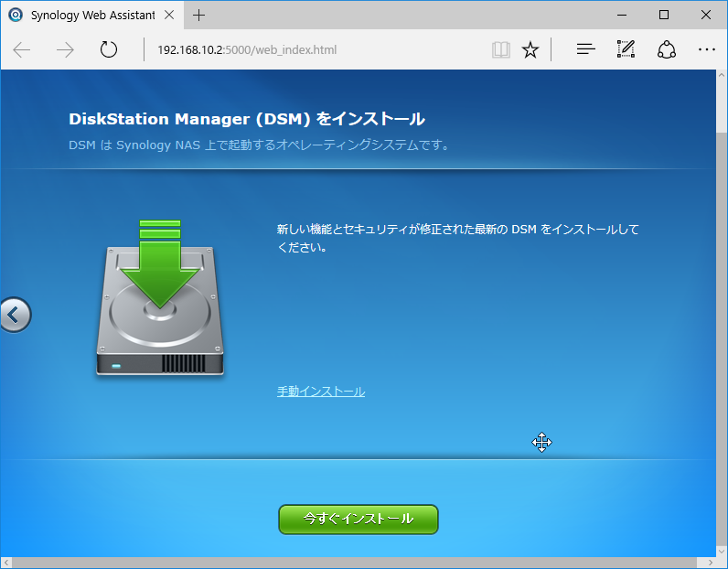Click the vertical scrollbar up arrow
The height and width of the screenshot is (569, 728).
point(722,75)
